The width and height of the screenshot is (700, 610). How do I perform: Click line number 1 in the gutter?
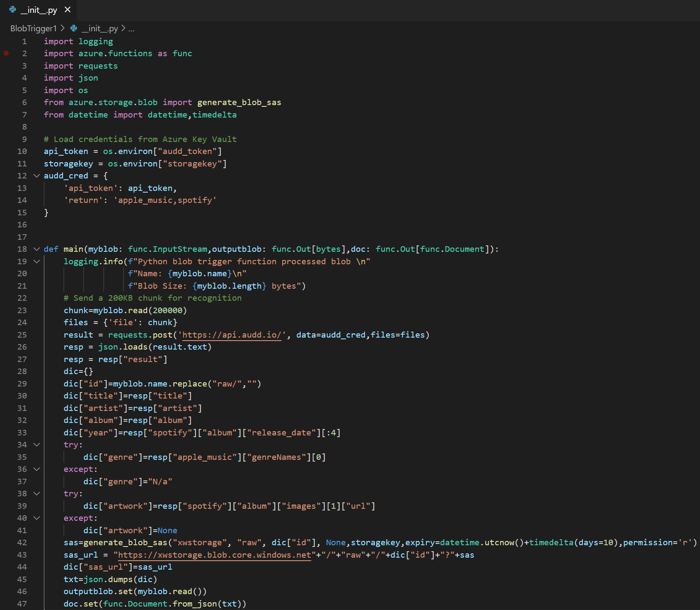point(24,41)
